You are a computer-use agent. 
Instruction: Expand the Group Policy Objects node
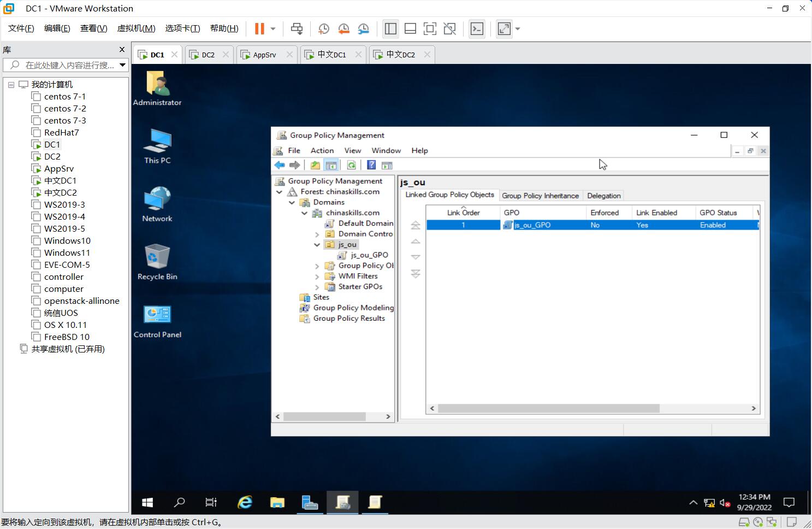(317, 266)
